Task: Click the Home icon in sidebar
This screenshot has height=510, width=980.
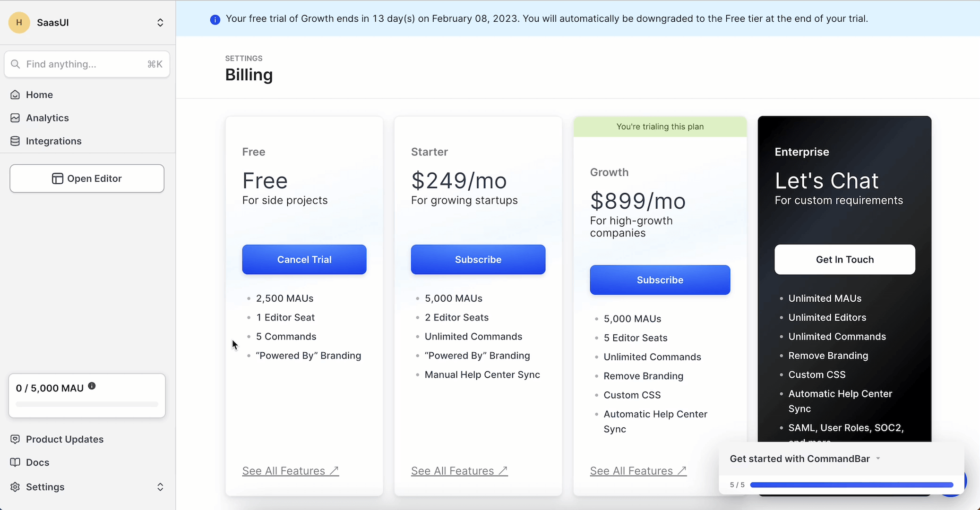Action: point(15,94)
